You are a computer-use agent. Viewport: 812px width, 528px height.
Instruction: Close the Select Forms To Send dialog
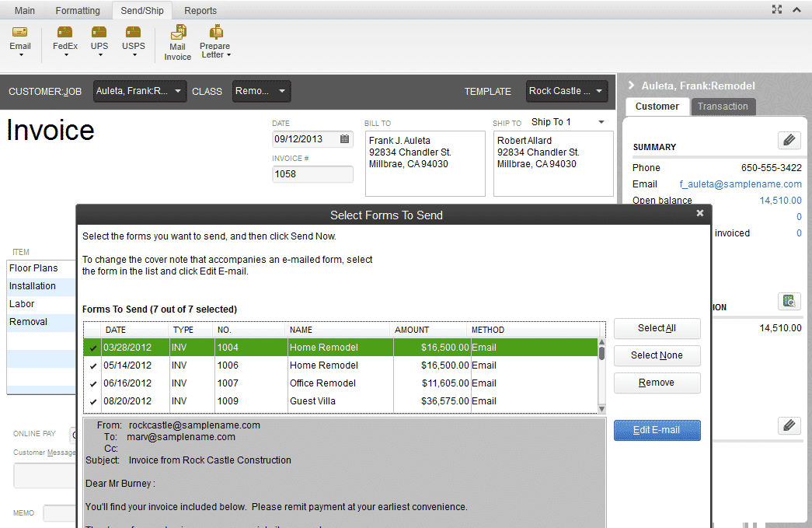click(699, 213)
